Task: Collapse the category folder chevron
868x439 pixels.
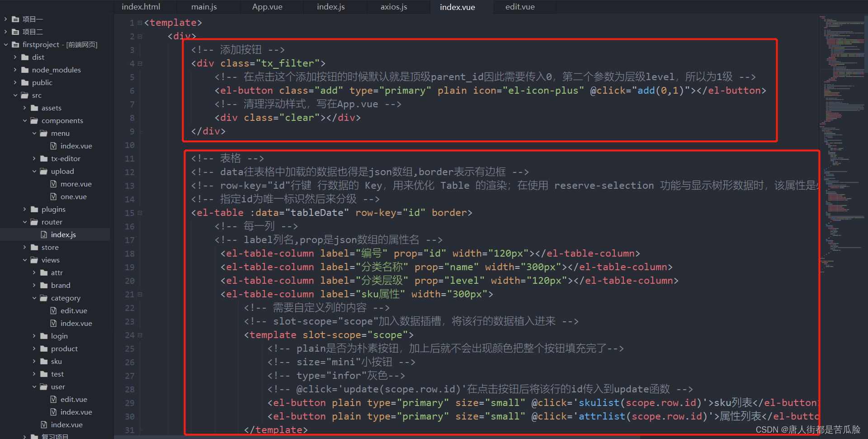Action: pyautogui.click(x=34, y=298)
